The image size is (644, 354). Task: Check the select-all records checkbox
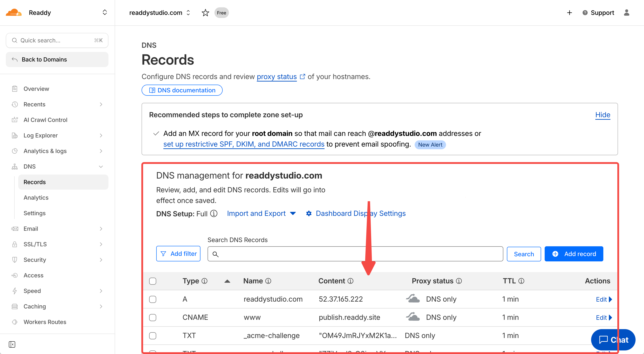pyautogui.click(x=152, y=281)
